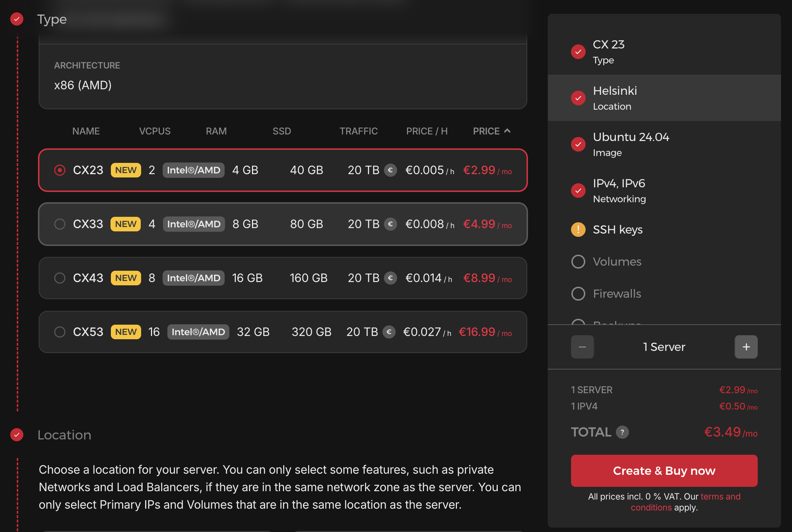The image size is (792, 532).
Task: Click the SSH keys warning icon
Action: pos(578,230)
